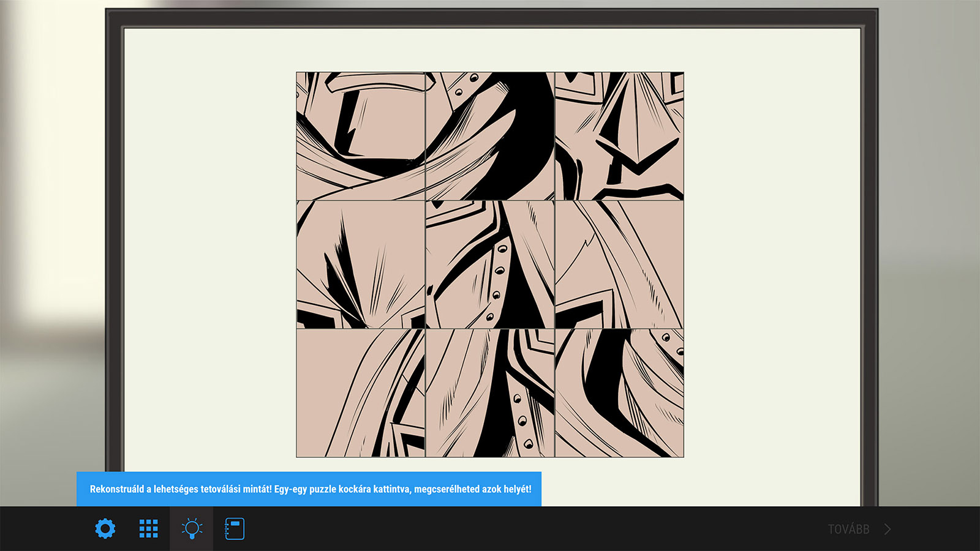
Task: Click the TOVÁBB button
Action: tap(848, 529)
